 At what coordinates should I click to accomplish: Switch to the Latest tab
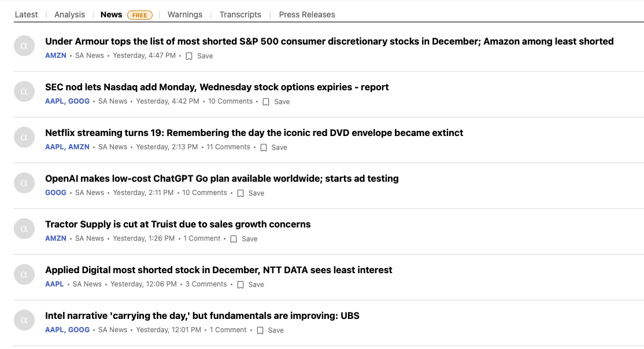click(26, 14)
